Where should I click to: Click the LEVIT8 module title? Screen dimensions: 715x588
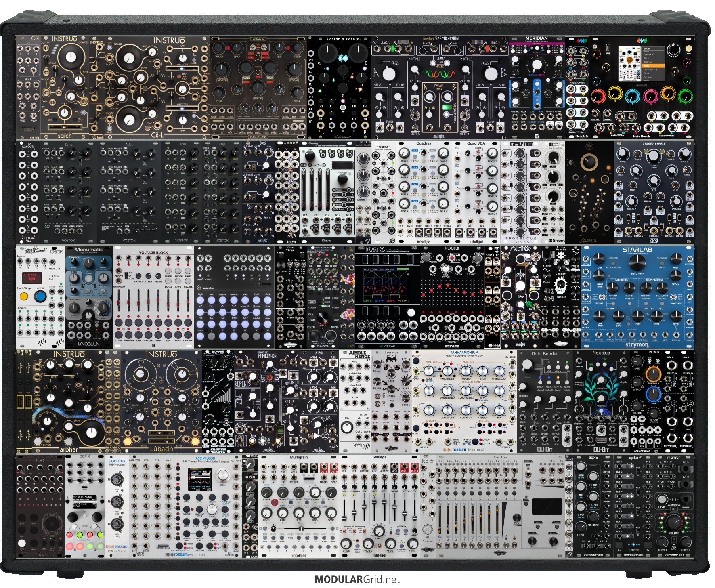(520, 144)
